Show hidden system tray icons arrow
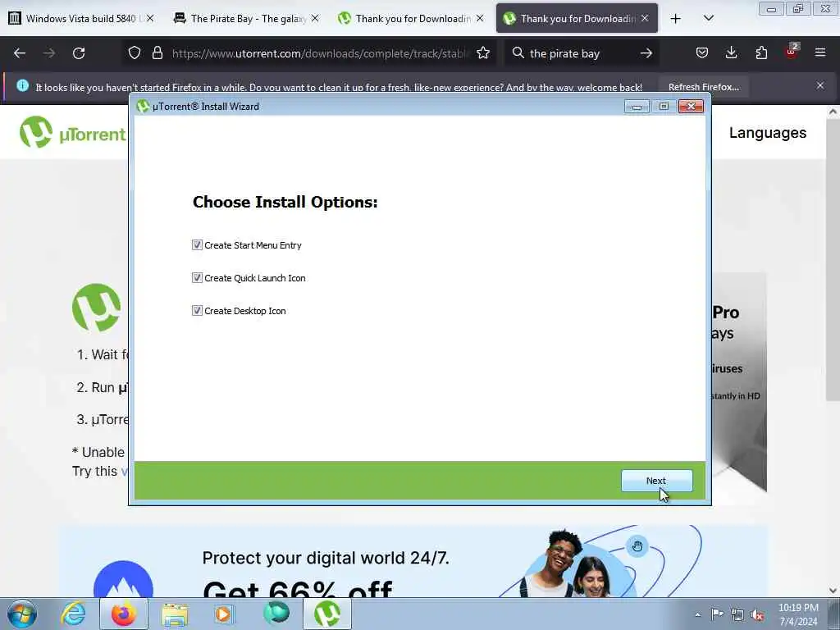Viewport: 840px width, 630px height. pos(697,615)
